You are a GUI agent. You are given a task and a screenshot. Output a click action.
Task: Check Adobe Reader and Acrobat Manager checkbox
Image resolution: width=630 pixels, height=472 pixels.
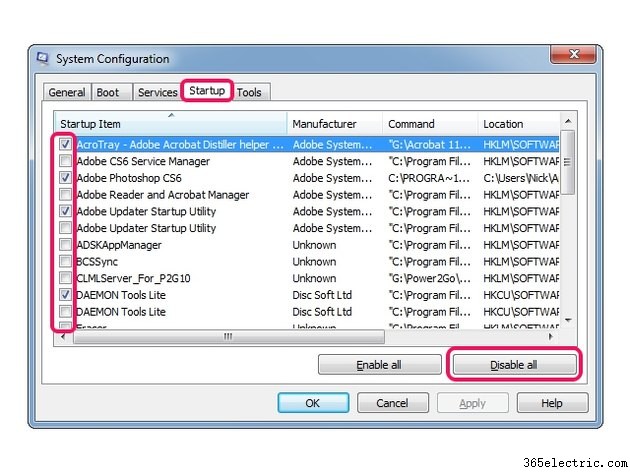coord(65,194)
